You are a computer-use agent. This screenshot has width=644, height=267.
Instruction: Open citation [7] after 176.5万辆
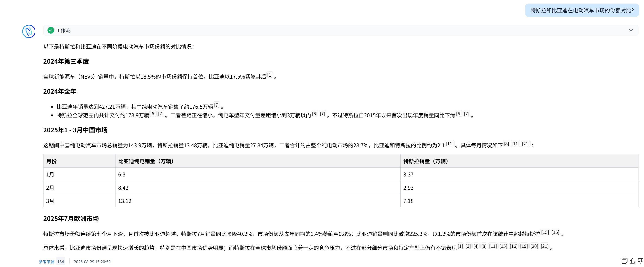click(217, 105)
